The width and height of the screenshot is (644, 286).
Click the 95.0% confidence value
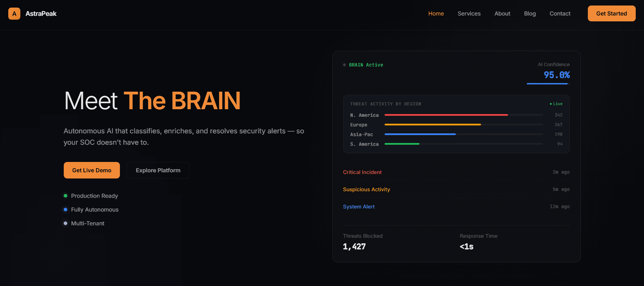[557, 75]
